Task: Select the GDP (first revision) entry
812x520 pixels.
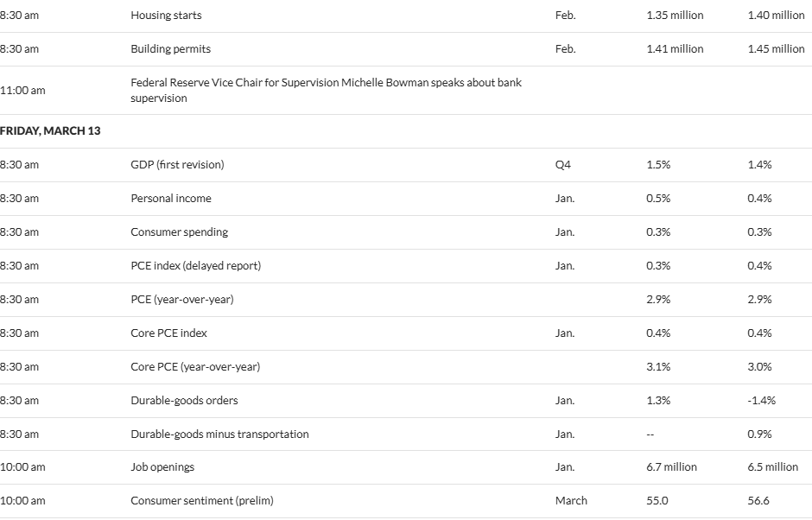Action: 177,165
